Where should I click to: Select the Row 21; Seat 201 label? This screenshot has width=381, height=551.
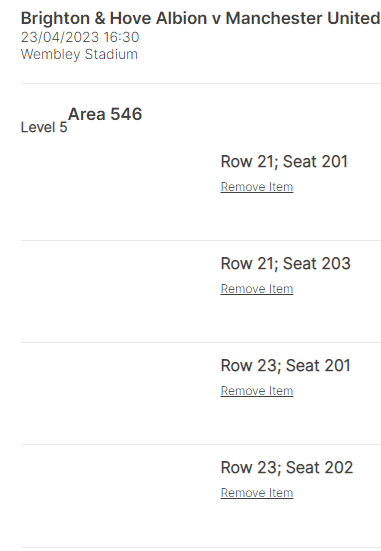pos(284,162)
